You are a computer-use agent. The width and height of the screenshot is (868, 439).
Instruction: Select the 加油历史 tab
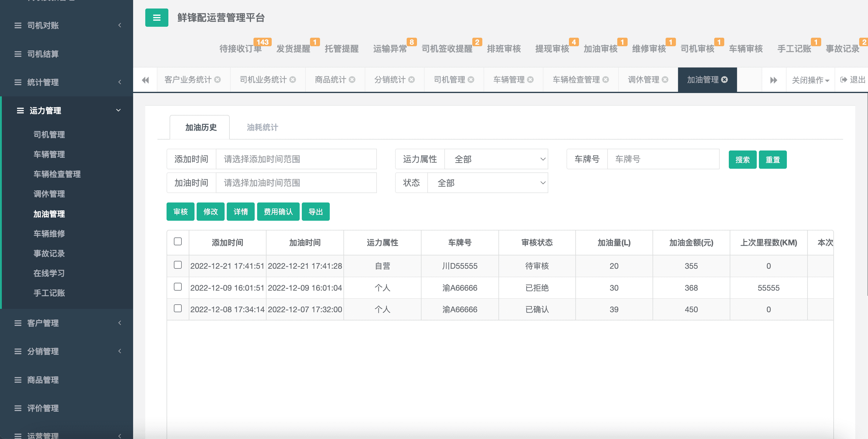(201, 127)
